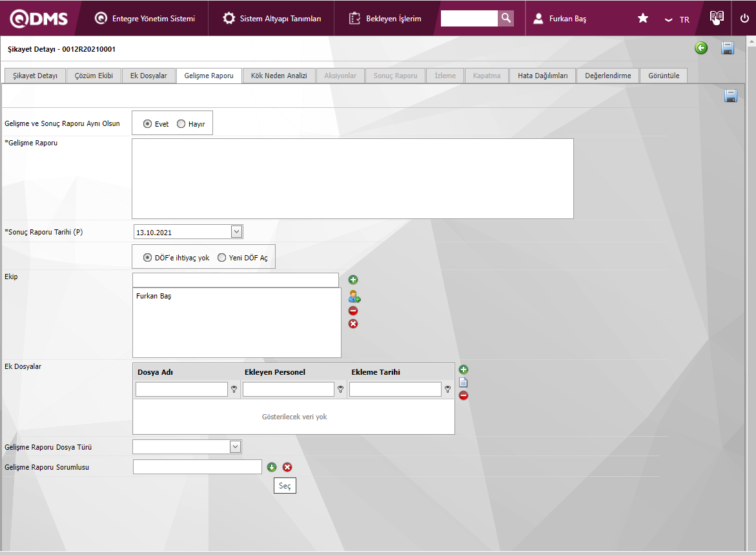Save complaint with top header disk icon
This screenshot has height=555, width=756.
(x=728, y=48)
